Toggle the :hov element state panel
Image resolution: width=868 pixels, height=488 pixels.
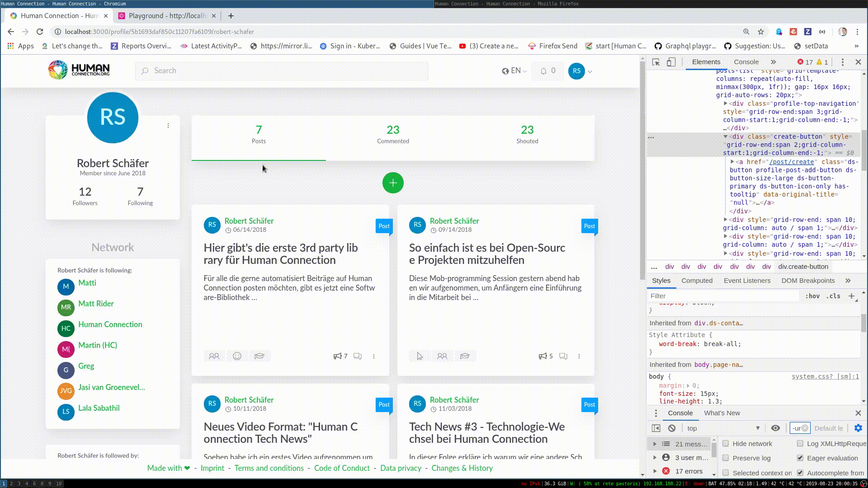812,296
